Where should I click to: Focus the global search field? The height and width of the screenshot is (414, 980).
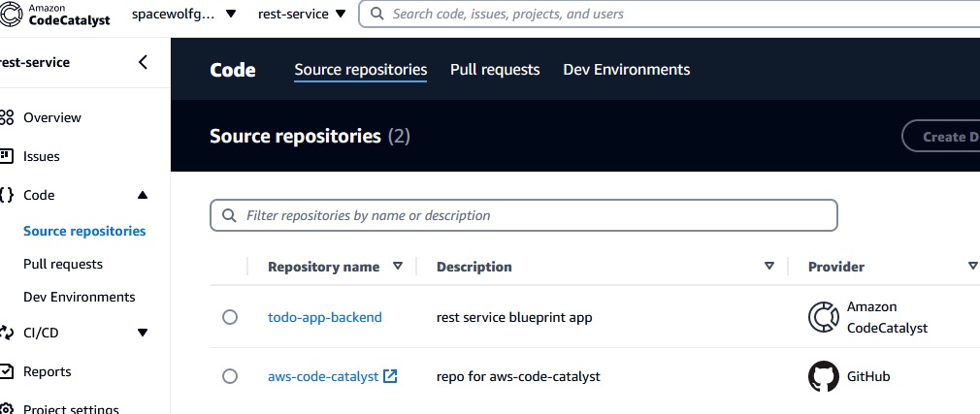[x=669, y=14]
